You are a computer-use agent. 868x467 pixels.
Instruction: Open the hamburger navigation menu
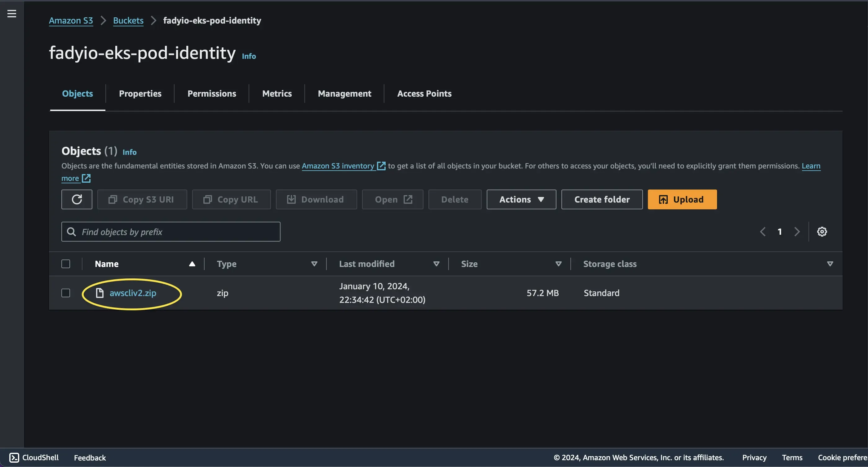click(12, 13)
